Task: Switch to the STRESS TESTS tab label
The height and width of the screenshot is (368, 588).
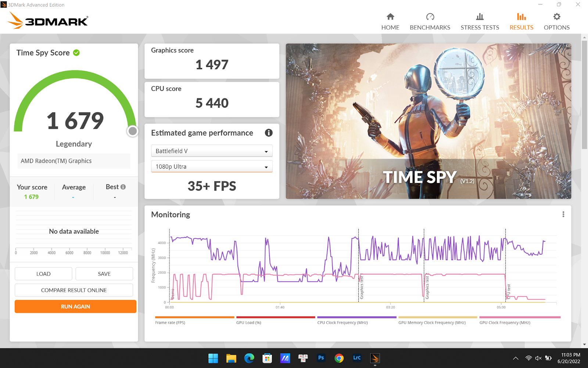Action: point(480,28)
